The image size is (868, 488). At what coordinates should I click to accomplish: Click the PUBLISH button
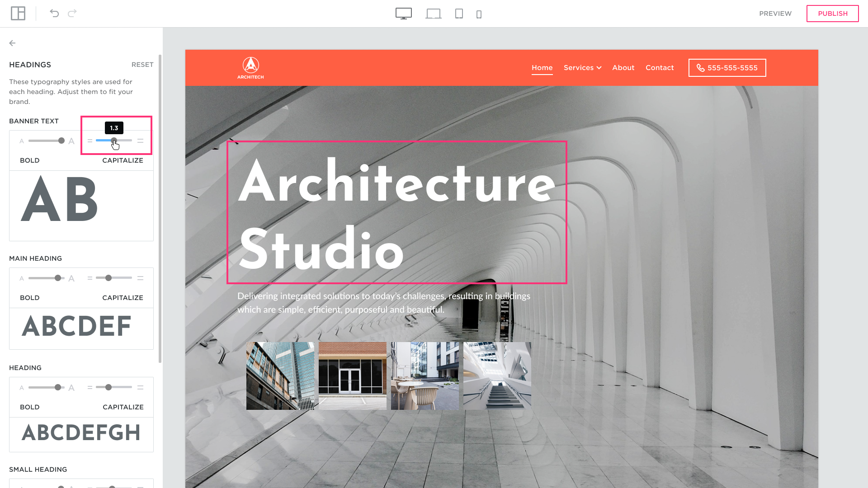click(x=832, y=14)
